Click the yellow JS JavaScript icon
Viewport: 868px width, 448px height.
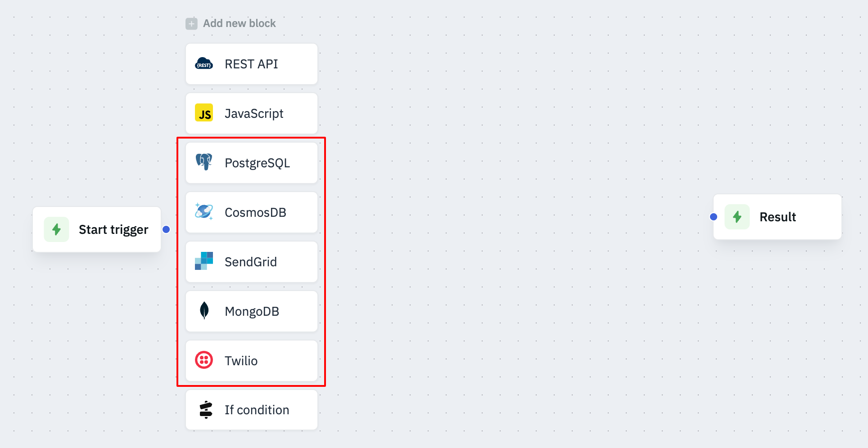[x=204, y=113]
